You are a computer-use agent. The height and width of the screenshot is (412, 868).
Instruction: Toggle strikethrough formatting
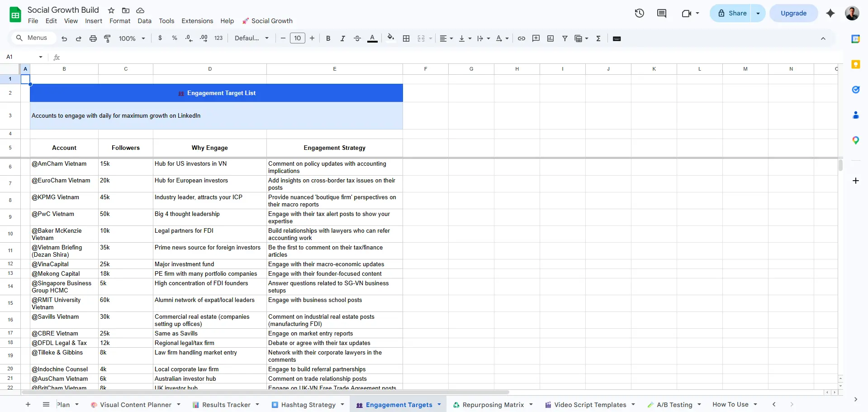[357, 38]
